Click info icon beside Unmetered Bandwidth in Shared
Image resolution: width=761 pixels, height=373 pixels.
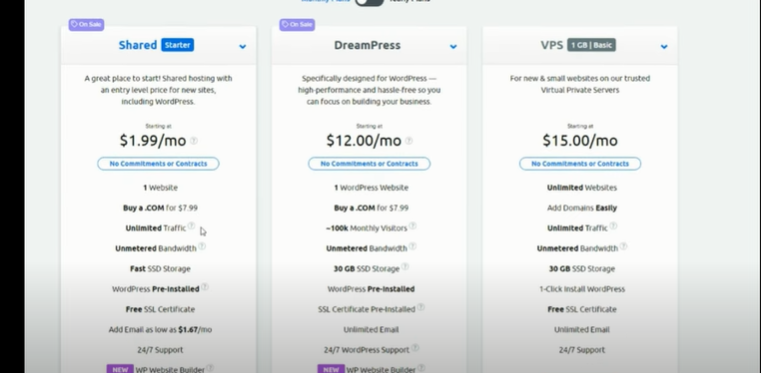point(202,246)
